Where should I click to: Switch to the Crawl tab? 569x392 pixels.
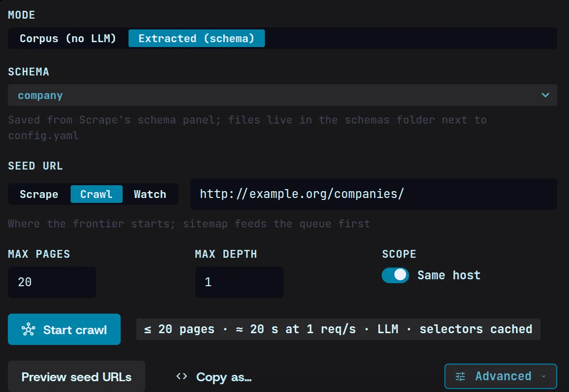pos(96,195)
